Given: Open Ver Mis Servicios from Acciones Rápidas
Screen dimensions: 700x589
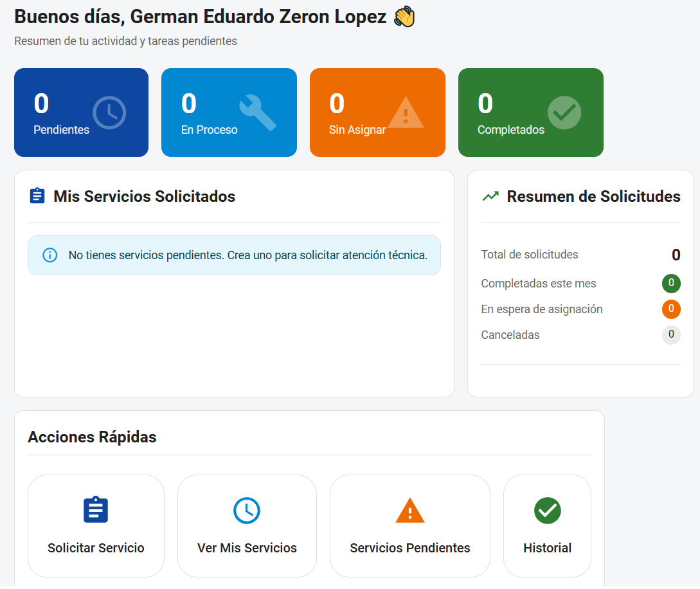Looking at the screenshot, I should coord(246,526).
